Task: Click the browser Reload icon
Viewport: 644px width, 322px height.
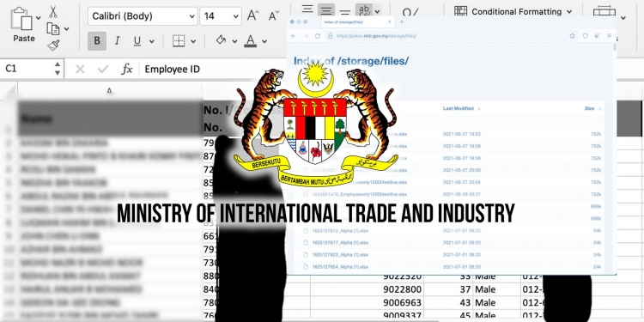Action: pyautogui.click(x=318, y=36)
